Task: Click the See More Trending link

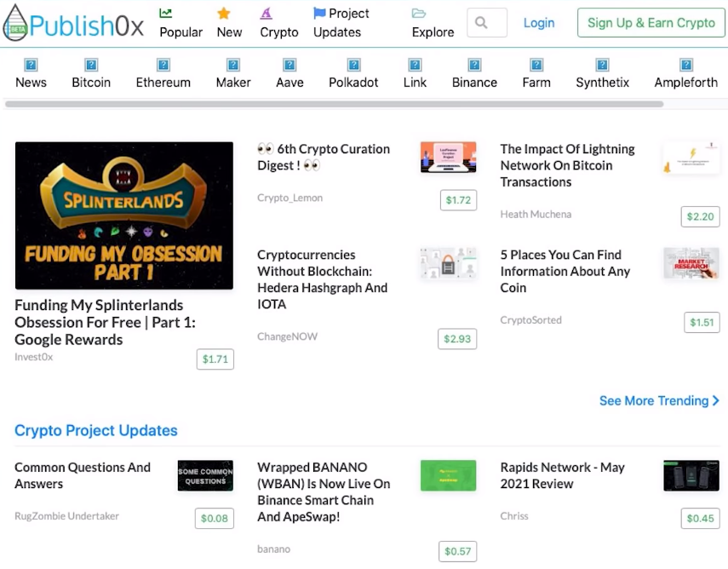Action: click(x=659, y=401)
